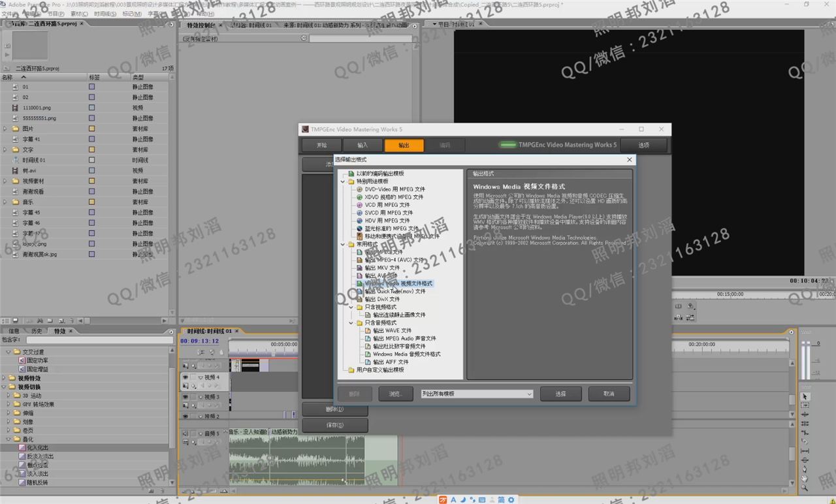Collapse the 常用格式 tree group

pos(343,244)
